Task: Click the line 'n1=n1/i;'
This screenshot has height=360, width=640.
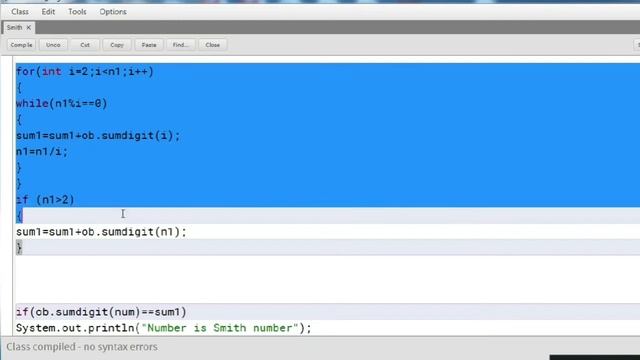Action: coord(42,152)
